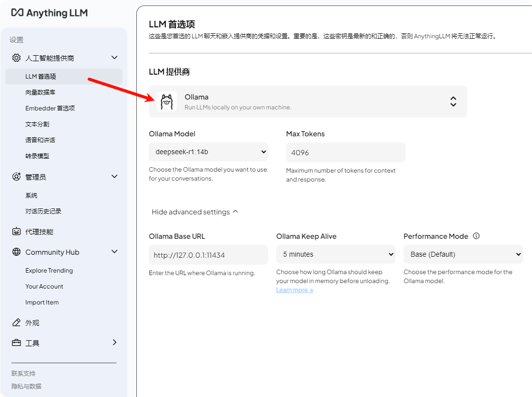
Task: Open 对话历史记录 page
Action: tap(43, 211)
